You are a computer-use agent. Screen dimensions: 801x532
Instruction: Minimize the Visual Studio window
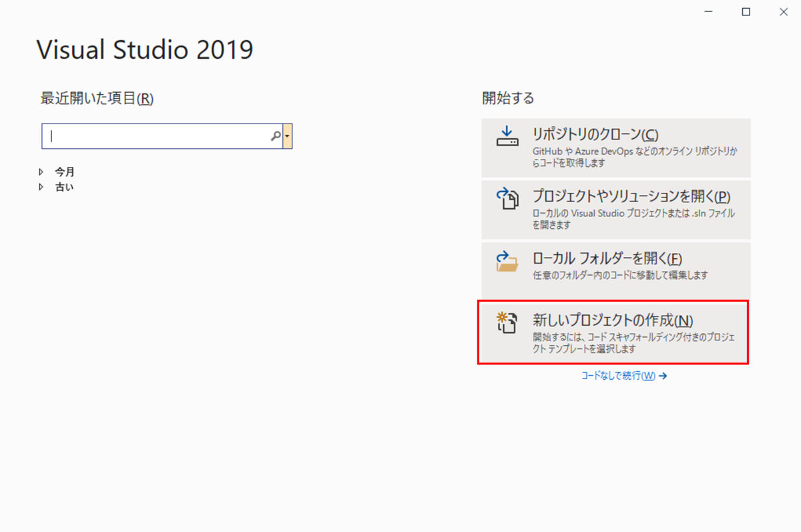click(x=709, y=11)
